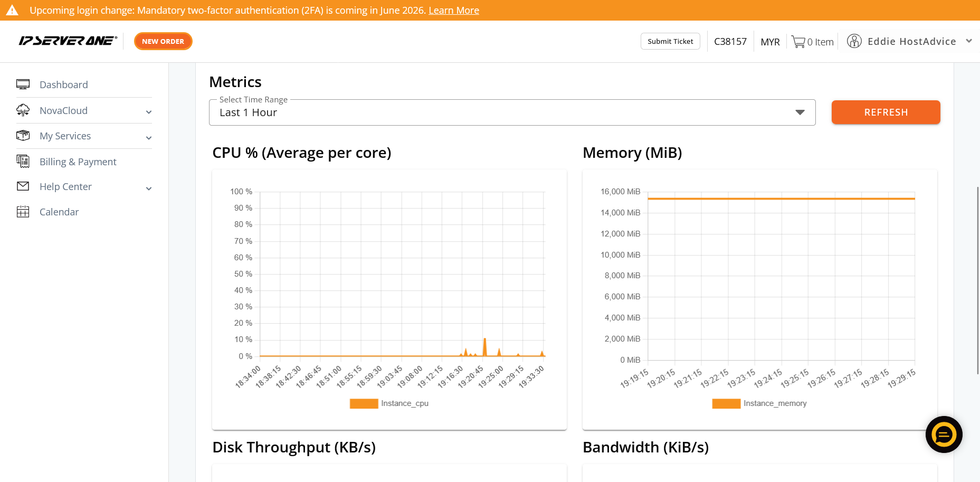This screenshot has height=482, width=980.
Task: Open the account dropdown arrow
Action: (969, 41)
